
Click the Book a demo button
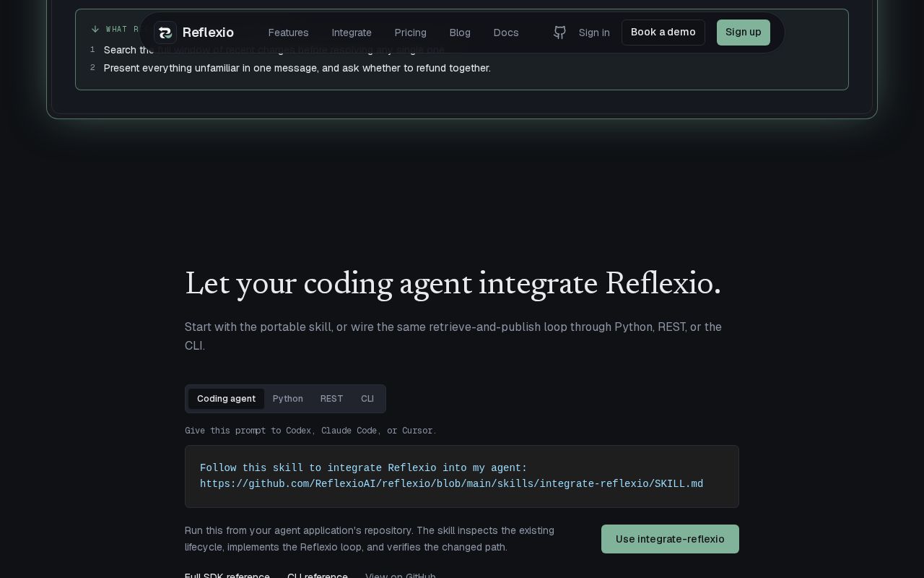pyautogui.click(x=663, y=33)
